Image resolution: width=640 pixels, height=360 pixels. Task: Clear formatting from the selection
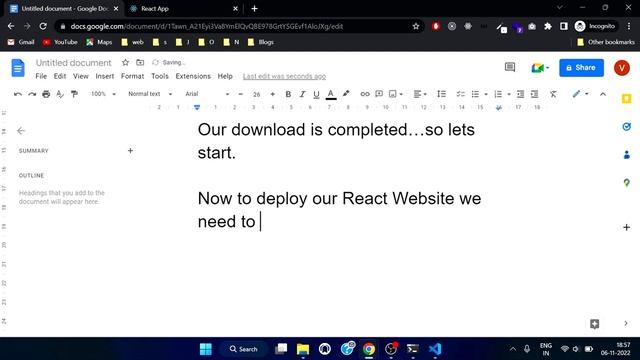[553, 94]
